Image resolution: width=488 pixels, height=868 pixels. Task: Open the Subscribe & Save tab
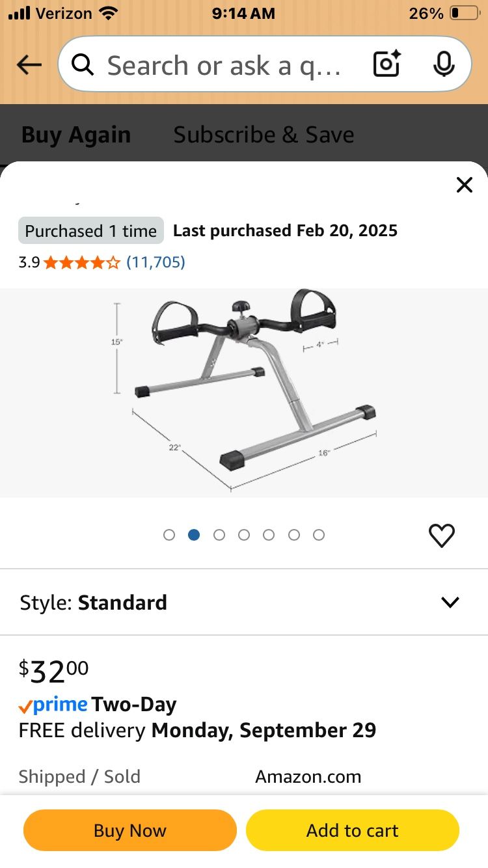(x=264, y=135)
